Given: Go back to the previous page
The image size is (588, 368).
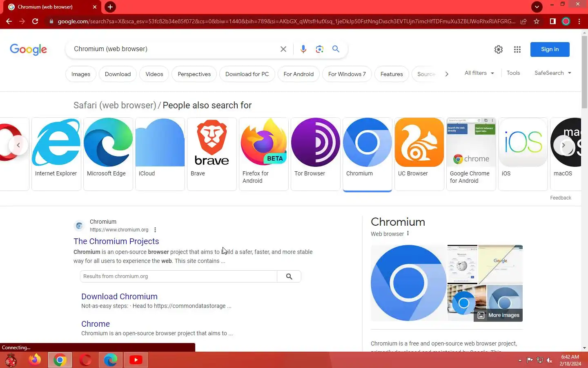Looking at the screenshot, I should click(x=9, y=21).
